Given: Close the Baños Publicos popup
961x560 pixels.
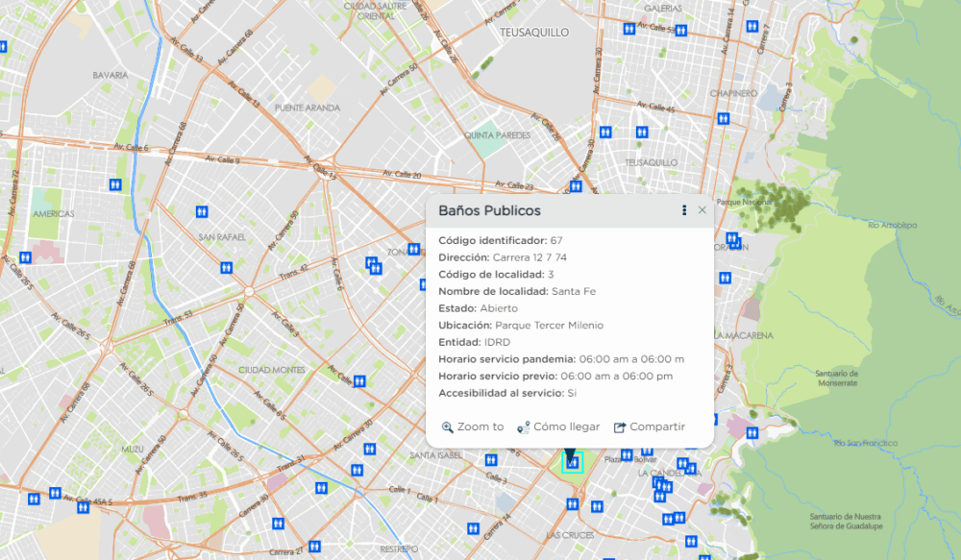Looking at the screenshot, I should click(x=702, y=209).
